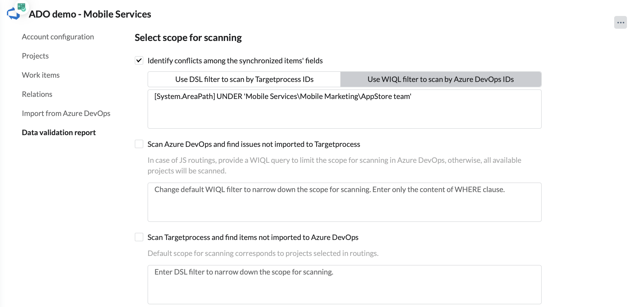
Task: Select Data validation report in sidebar
Action: pos(59,132)
